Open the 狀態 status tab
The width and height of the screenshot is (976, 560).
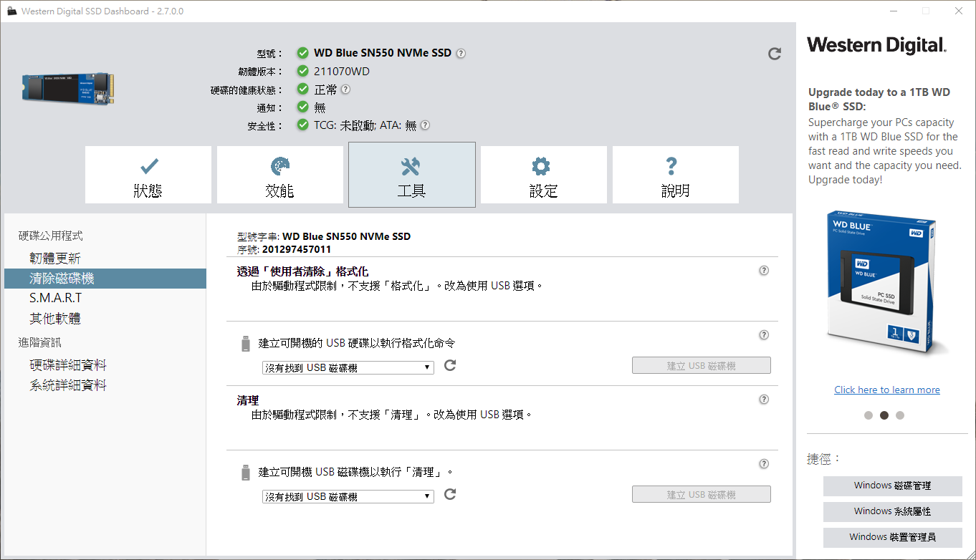(x=148, y=175)
